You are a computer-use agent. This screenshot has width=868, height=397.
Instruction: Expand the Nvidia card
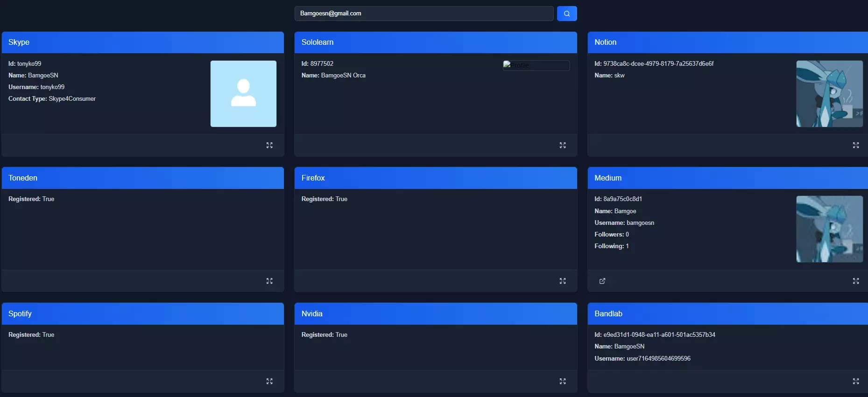point(563,381)
